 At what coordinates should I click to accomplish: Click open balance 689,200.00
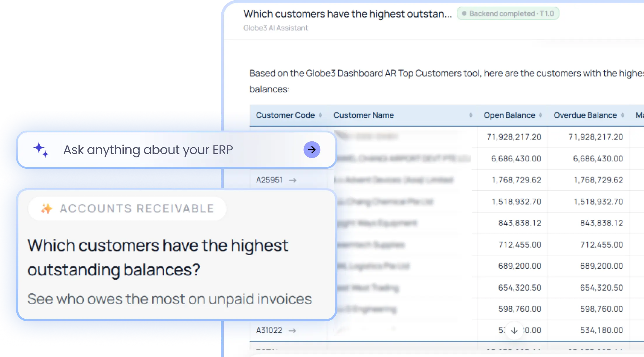point(520,266)
